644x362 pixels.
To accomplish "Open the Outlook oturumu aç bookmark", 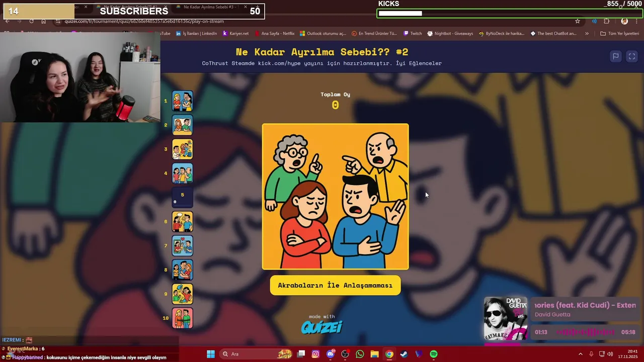I will click(x=323, y=34).
